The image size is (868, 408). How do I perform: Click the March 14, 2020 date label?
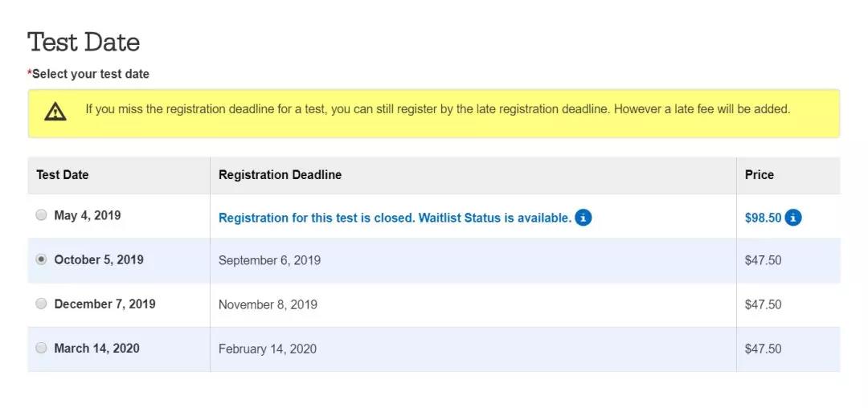(x=96, y=348)
